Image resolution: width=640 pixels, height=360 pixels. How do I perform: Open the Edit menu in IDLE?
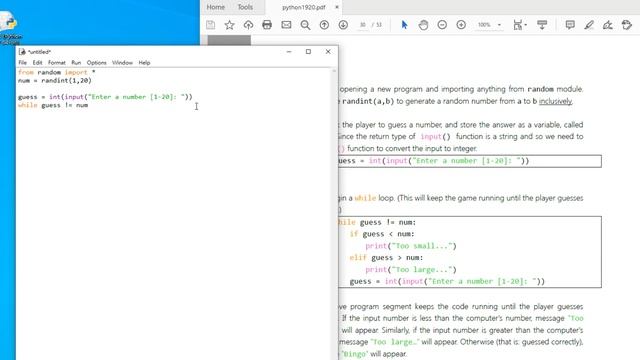pyautogui.click(x=38, y=63)
